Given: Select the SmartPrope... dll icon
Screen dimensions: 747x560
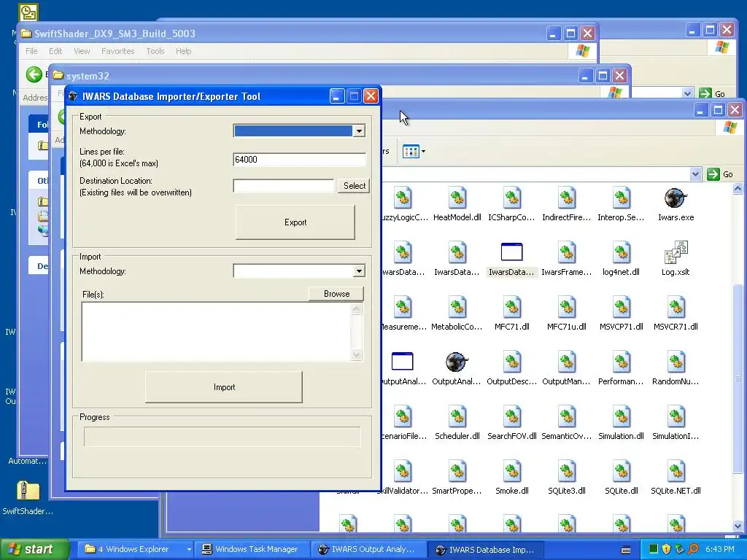Looking at the screenshot, I should [457, 472].
